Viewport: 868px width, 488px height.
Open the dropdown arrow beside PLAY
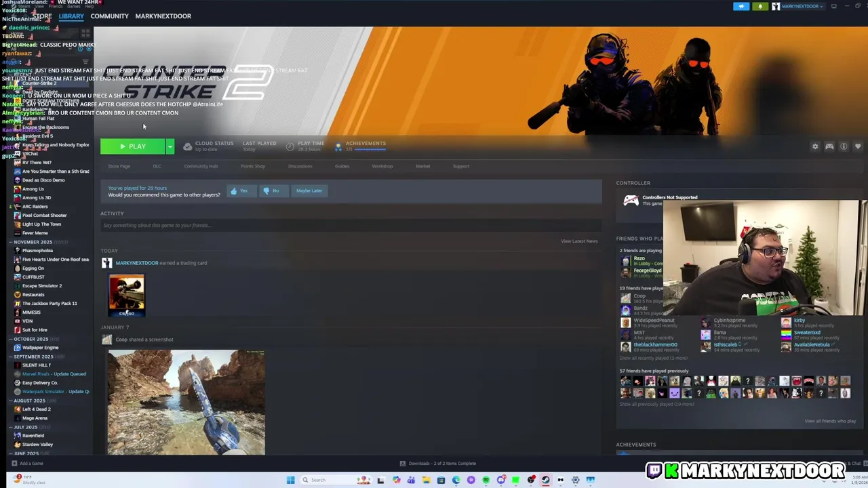pos(170,146)
